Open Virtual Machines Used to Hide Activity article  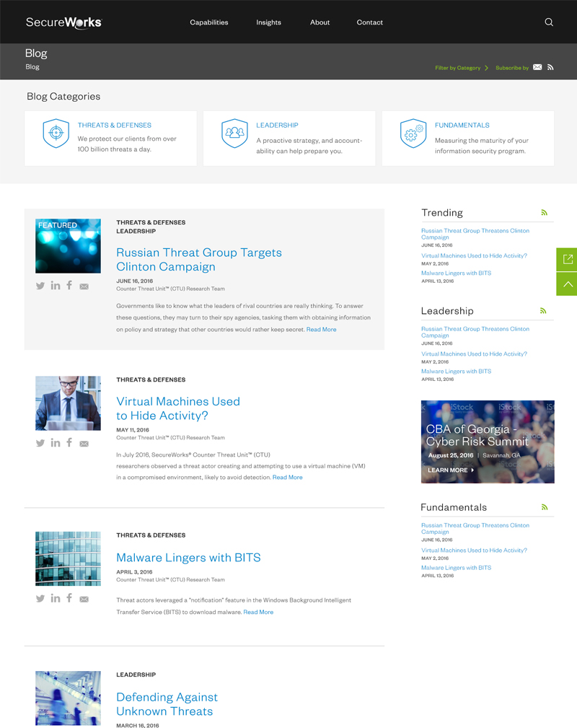pyautogui.click(x=178, y=408)
